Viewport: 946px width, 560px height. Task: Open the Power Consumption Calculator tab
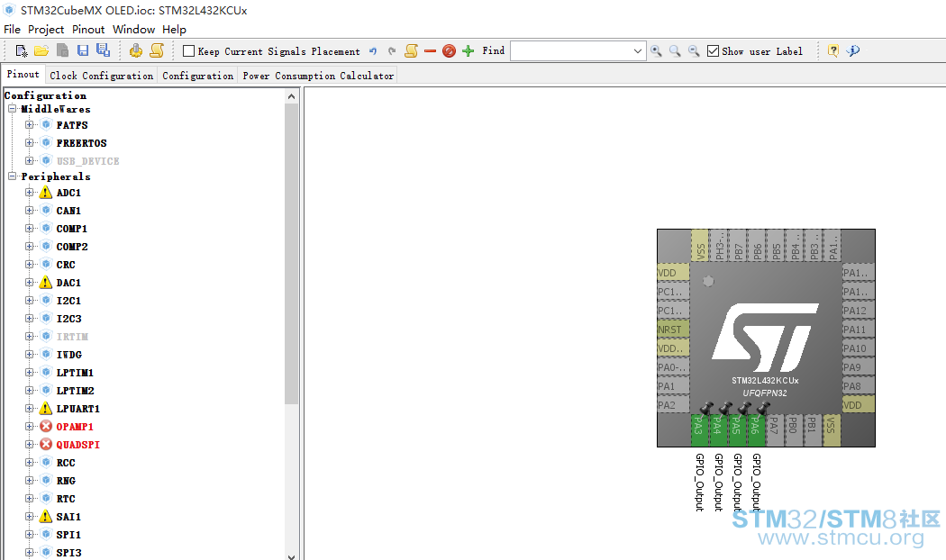tap(318, 76)
